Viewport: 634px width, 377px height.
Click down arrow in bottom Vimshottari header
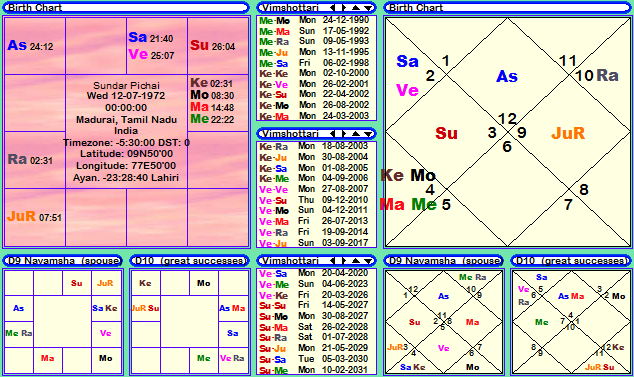click(368, 261)
